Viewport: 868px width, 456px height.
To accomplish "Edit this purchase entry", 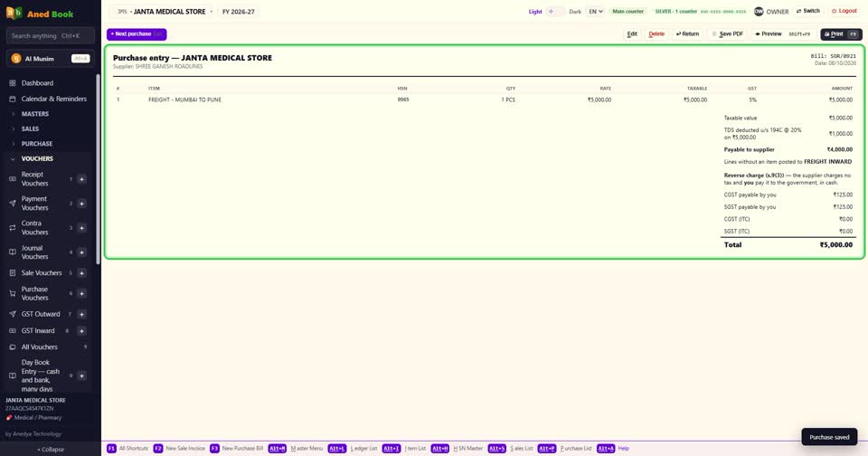I will pyautogui.click(x=632, y=33).
